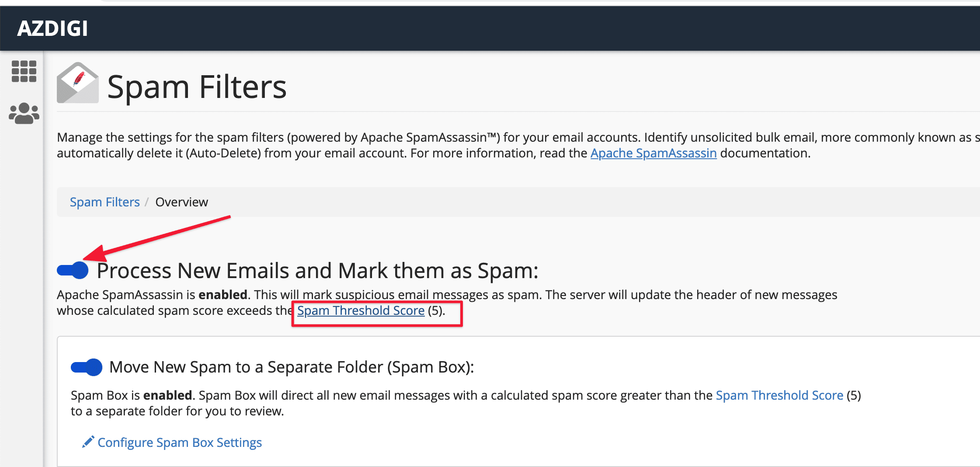This screenshot has width=980, height=467.
Task: Select the Overview breadcrumb item
Action: click(181, 202)
